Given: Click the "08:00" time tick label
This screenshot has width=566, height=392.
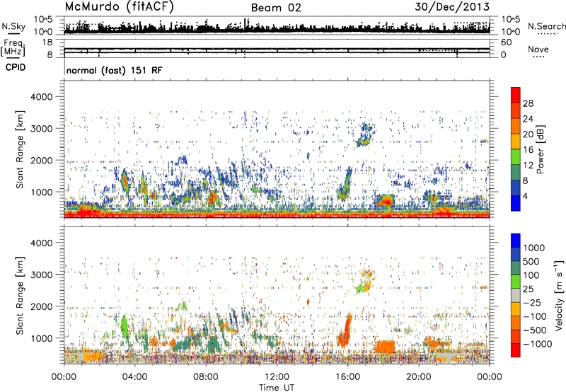Looking at the screenshot, I should [206, 377].
